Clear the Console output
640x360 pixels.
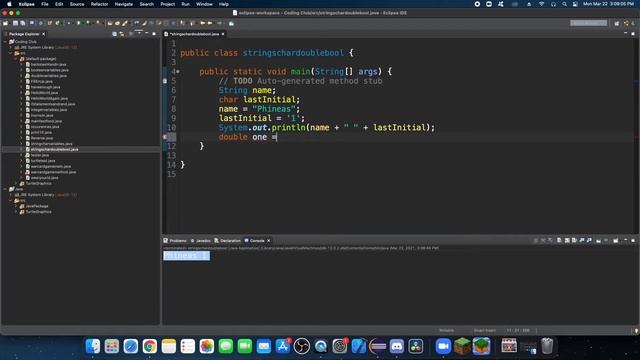click(559, 240)
